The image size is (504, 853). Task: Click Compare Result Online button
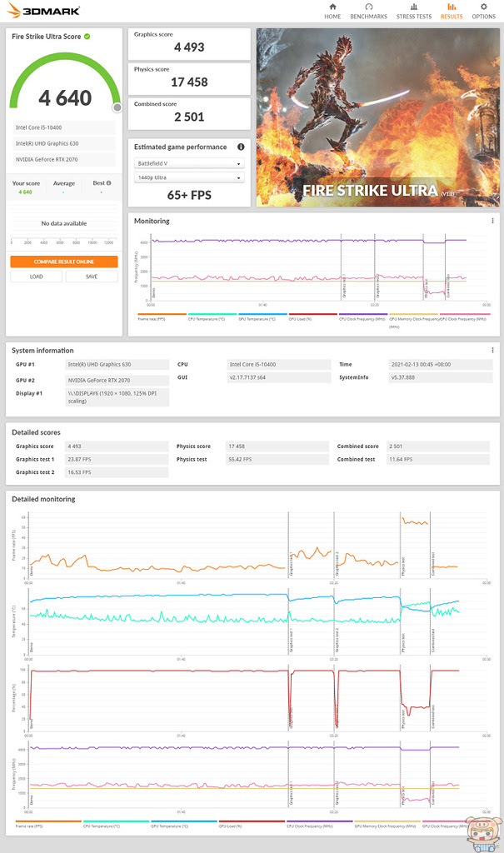[63, 262]
